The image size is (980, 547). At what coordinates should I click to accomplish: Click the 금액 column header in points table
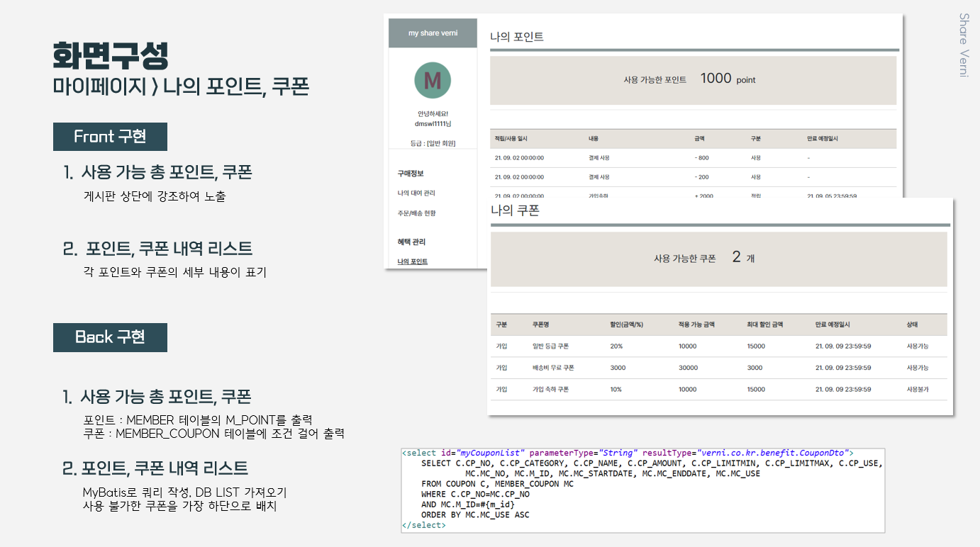[x=700, y=139]
